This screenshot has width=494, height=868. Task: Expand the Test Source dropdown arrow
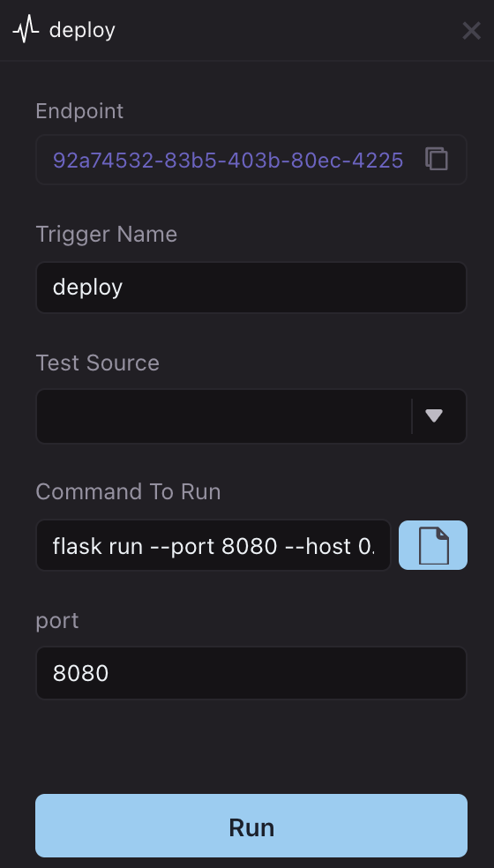click(434, 415)
